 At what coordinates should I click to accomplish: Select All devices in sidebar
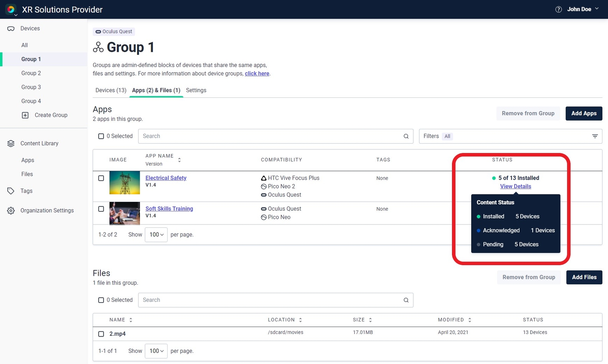[x=24, y=45]
